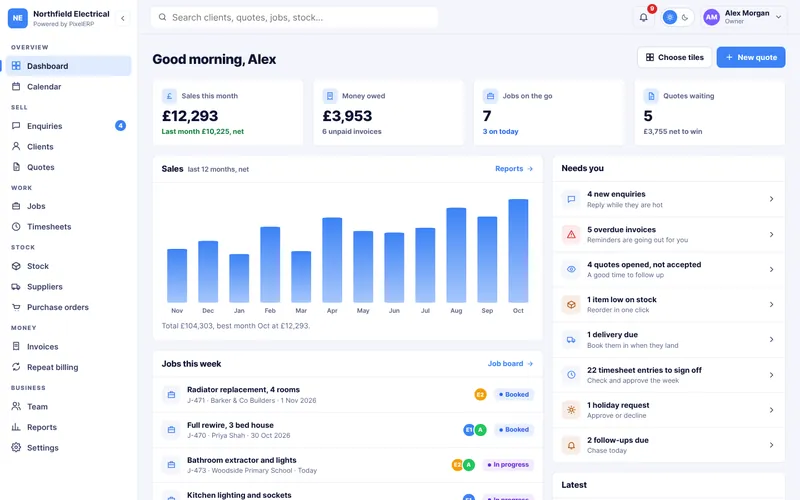The height and width of the screenshot is (500, 800).
Task: Click Choose tiles button
Action: pyautogui.click(x=674, y=57)
